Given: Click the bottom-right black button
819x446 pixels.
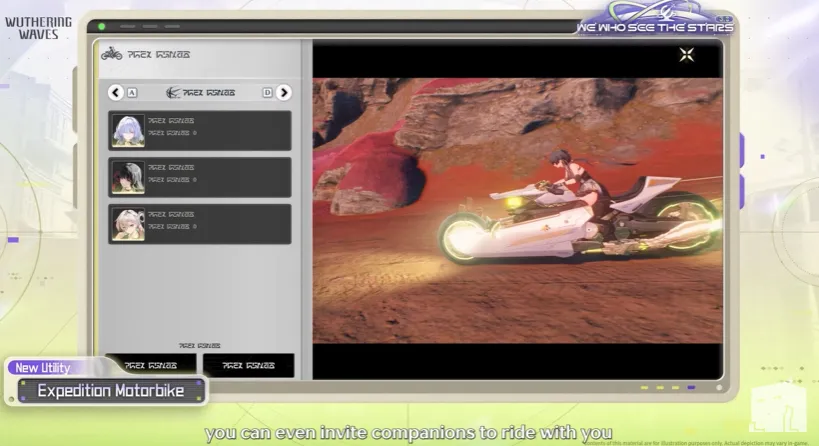Looking at the screenshot, I should coord(248,365).
